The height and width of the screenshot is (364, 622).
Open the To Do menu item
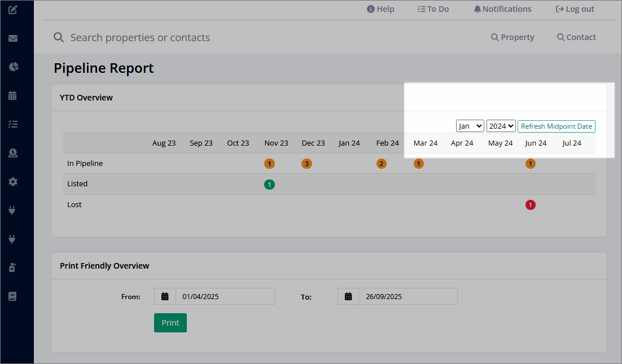click(433, 9)
